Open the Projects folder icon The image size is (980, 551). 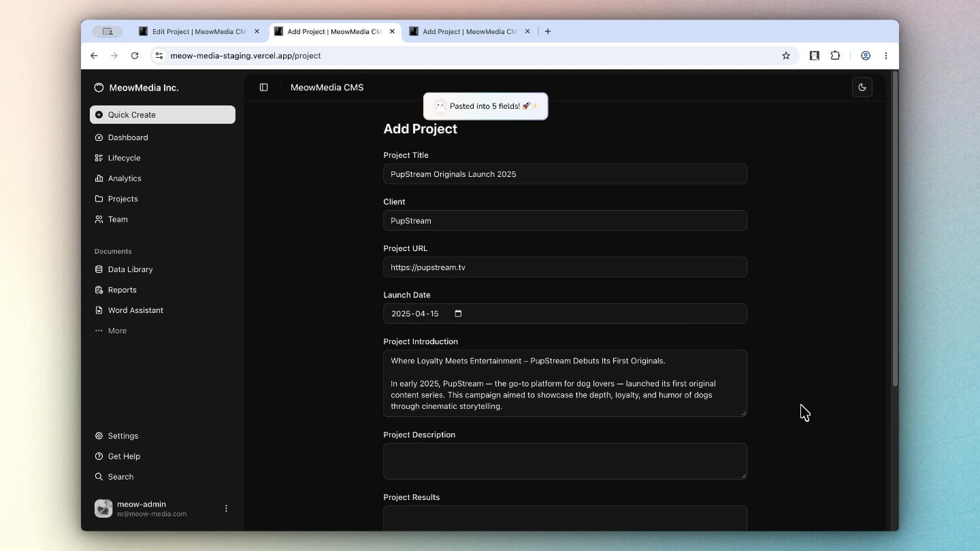pyautogui.click(x=99, y=199)
